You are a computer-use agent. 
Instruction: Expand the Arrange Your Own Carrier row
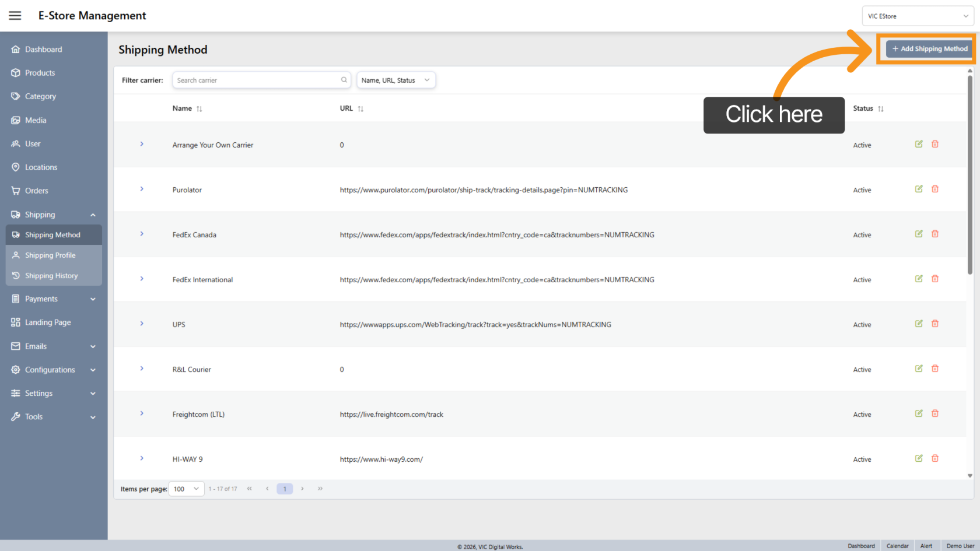click(142, 144)
